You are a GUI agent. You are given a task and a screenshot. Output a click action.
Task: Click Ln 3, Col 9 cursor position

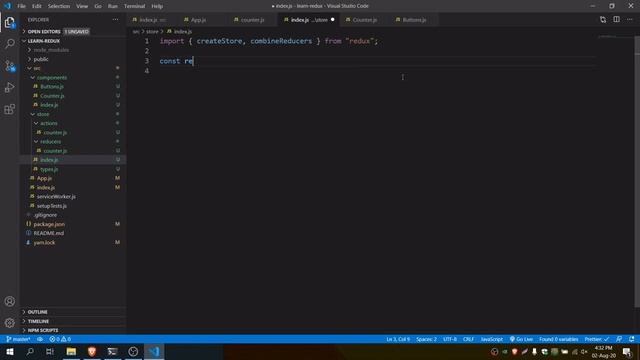point(398,339)
